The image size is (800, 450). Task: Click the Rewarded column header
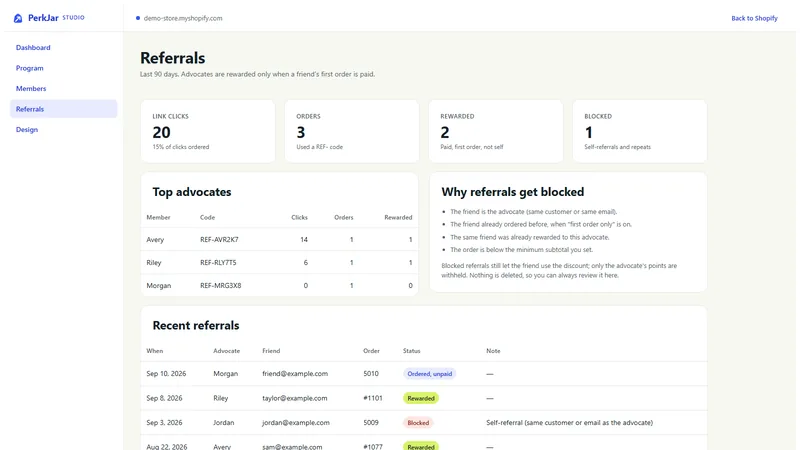pyautogui.click(x=398, y=217)
